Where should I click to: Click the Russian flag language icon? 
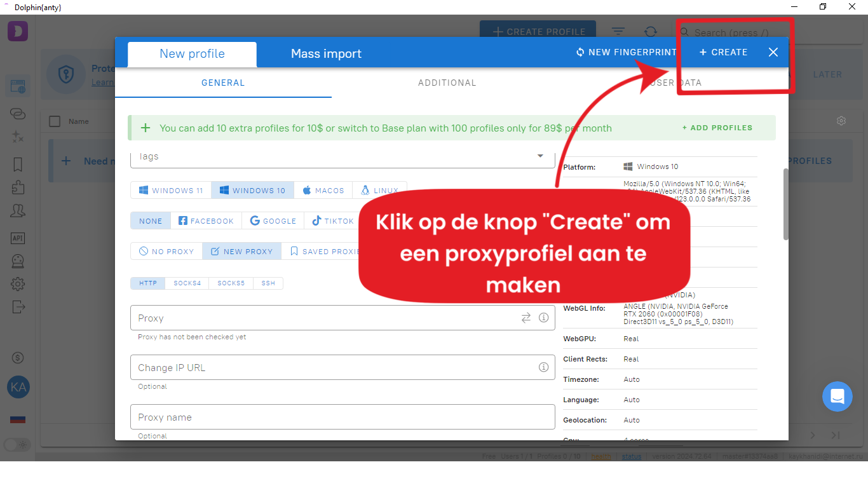tap(18, 419)
